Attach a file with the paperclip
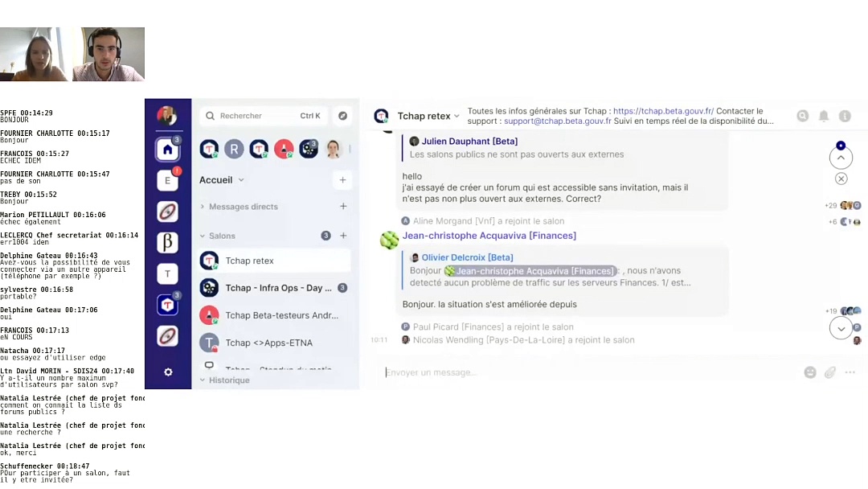This screenshot has height=489, width=868. pos(829,372)
